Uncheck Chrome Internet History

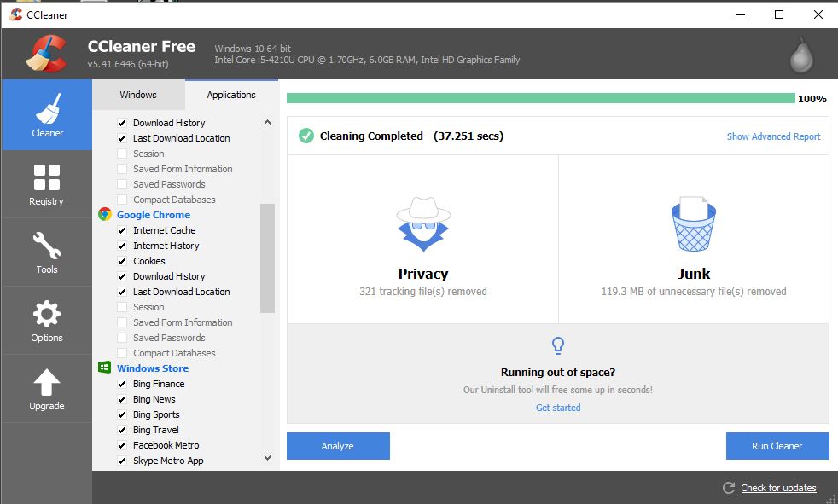(x=122, y=246)
